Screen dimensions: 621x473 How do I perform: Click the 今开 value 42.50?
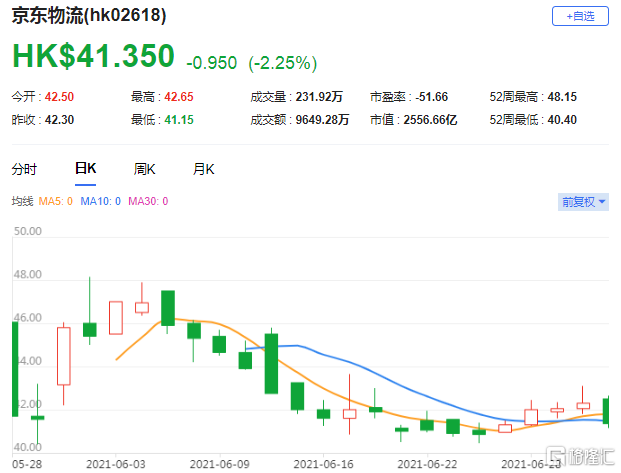(59, 97)
